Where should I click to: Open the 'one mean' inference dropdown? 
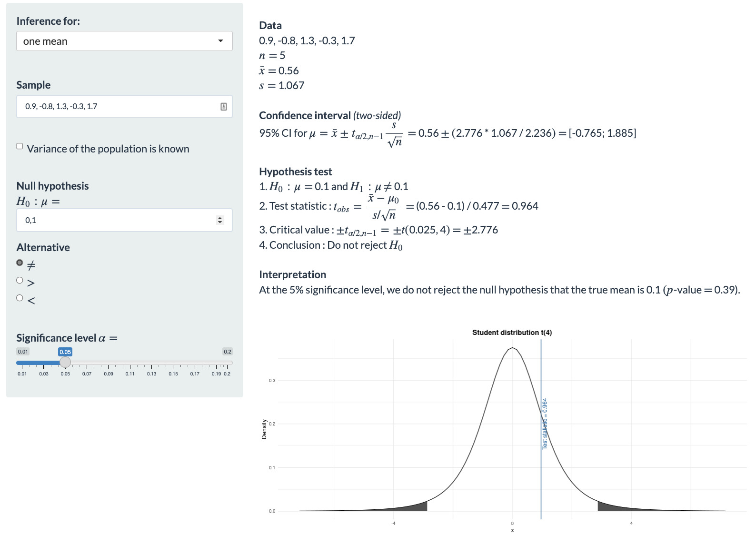click(x=124, y=41)
